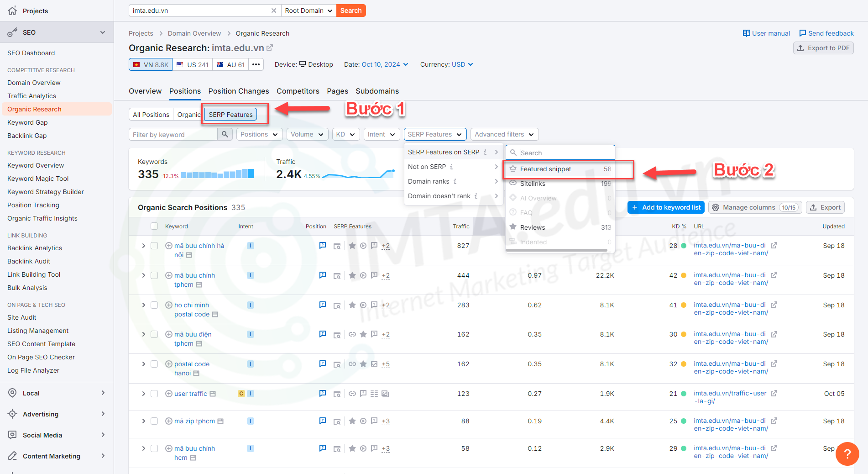Screen dimensions: 868x474
Task: Select the US 241 database tab
Action: (193, 64)
